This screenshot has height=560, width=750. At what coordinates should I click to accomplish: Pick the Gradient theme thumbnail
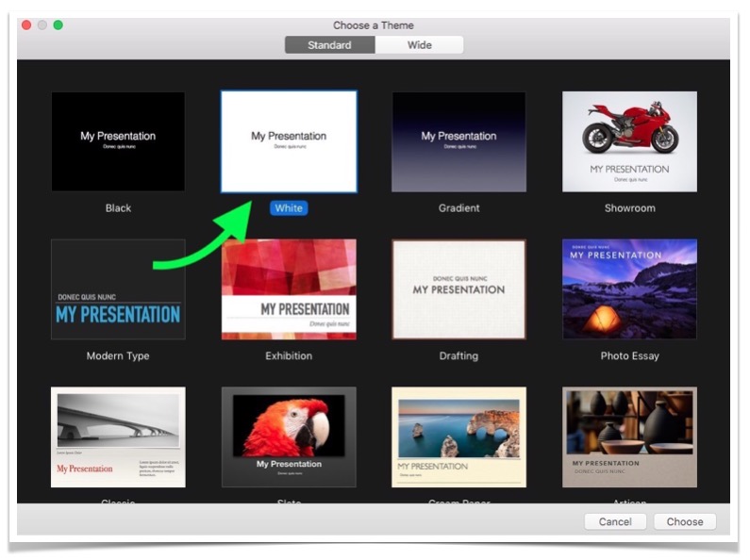(x=459, y=142)
